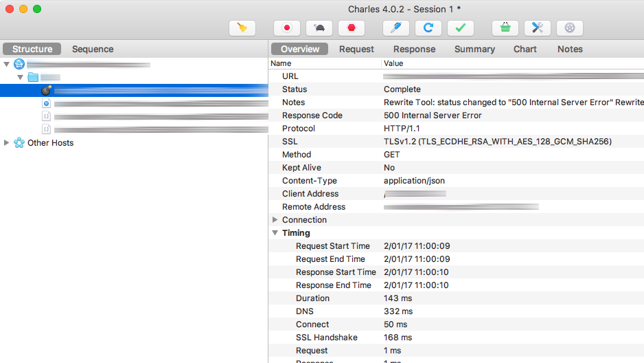644x363 pixels.
Task: Select the SSL TLSv1.2 cipher value
Action: (x=497, y=142)
